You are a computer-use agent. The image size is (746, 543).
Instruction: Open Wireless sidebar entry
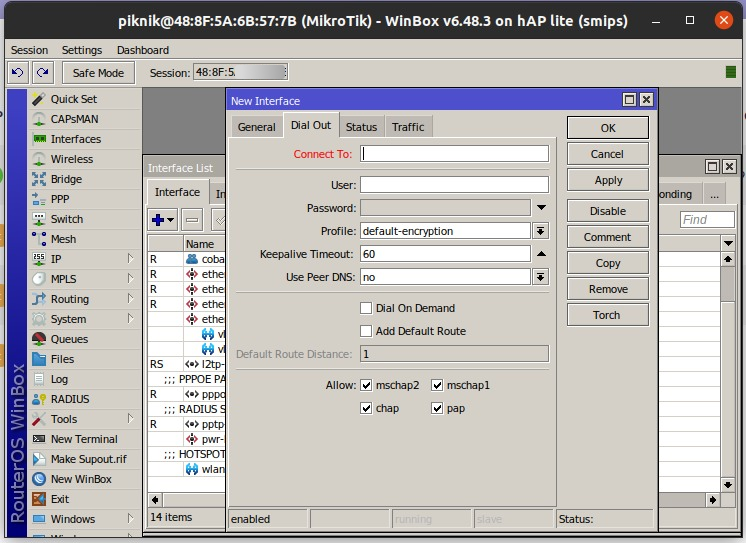72,159
